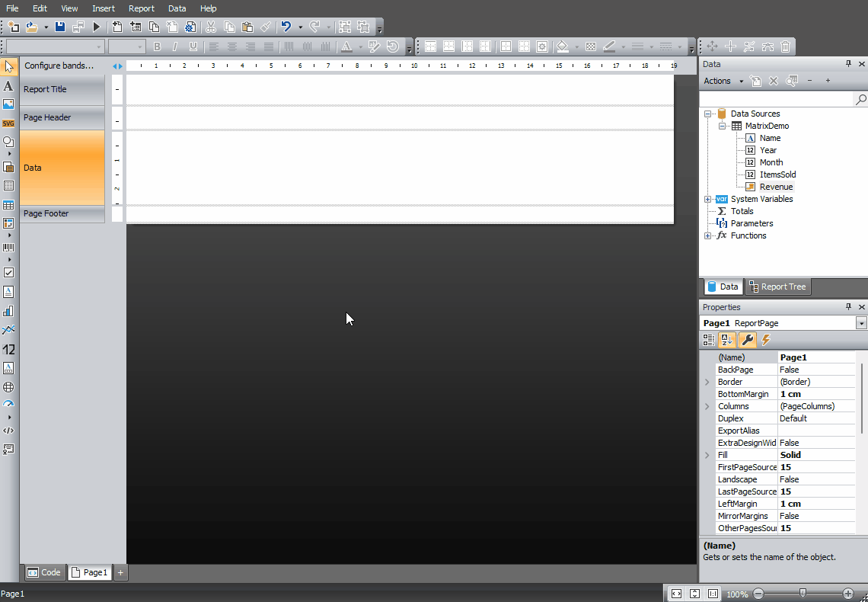Image resolution: width=868 pixels, height=602 pixels.
Task: Select the Barcode object tool
Action: tap(8, 248)
